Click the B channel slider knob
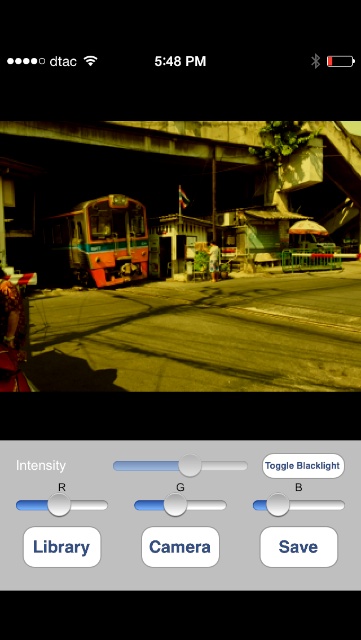 pyautogui.click(x=278, y=505)
